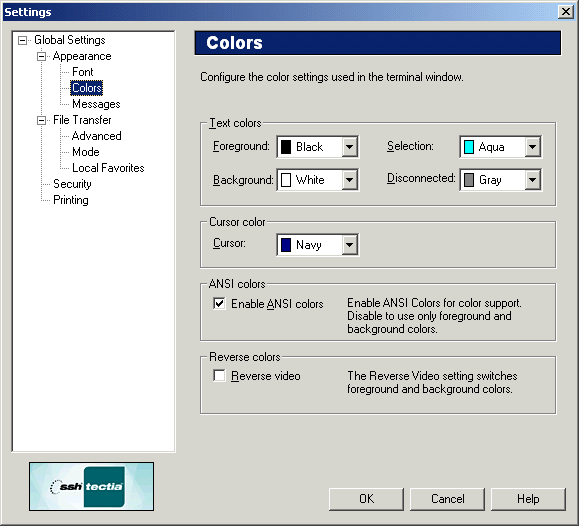579x526 pixels.
Task: Collapse the File Transfer tree node
Action: pos(42,120)
